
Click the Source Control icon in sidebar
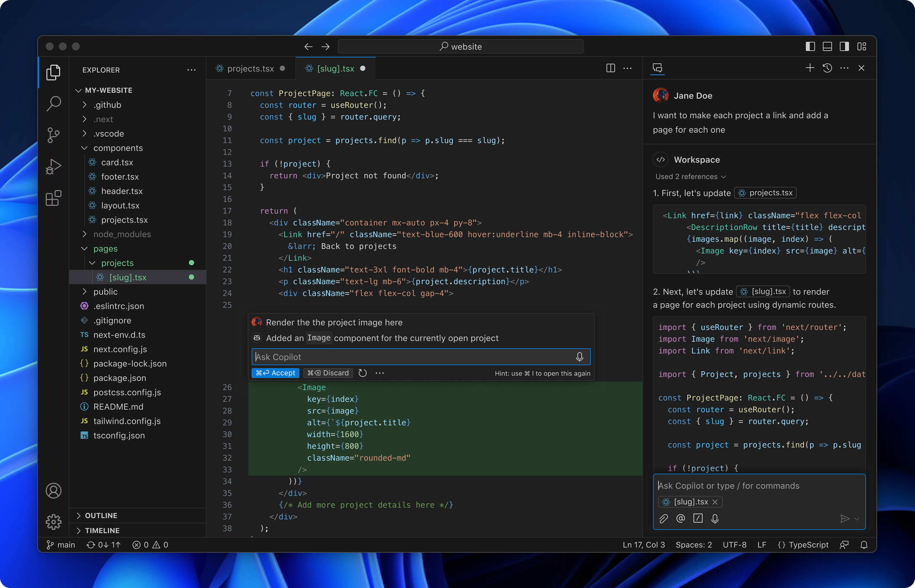tap(54, 134)
